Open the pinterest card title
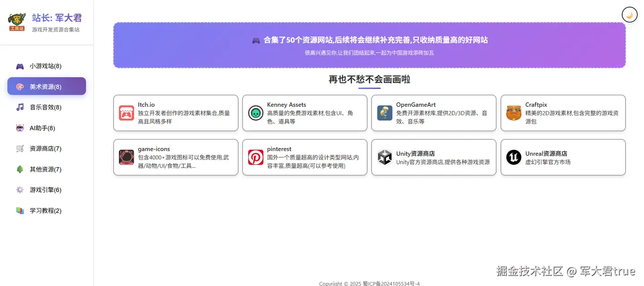This screenshot has width=644, height=286. tap(279, 149)
